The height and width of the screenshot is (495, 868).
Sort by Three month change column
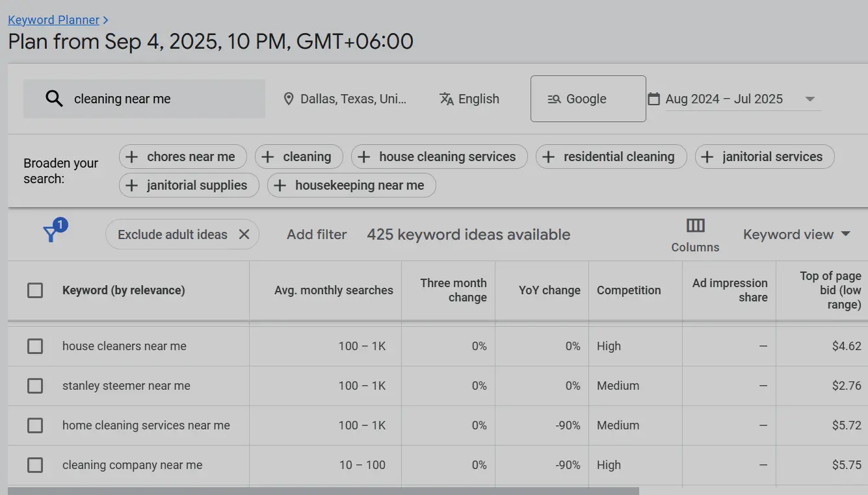453,290
